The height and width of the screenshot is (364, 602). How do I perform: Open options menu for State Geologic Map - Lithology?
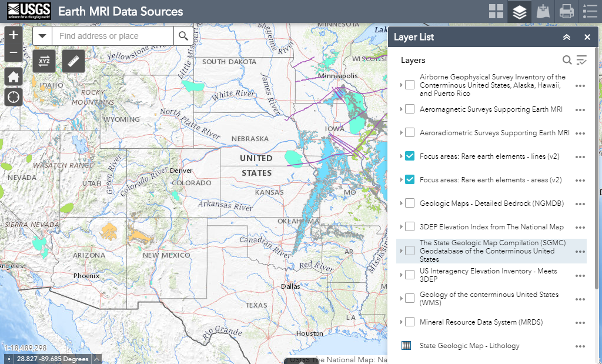click(x=580, y=346)
